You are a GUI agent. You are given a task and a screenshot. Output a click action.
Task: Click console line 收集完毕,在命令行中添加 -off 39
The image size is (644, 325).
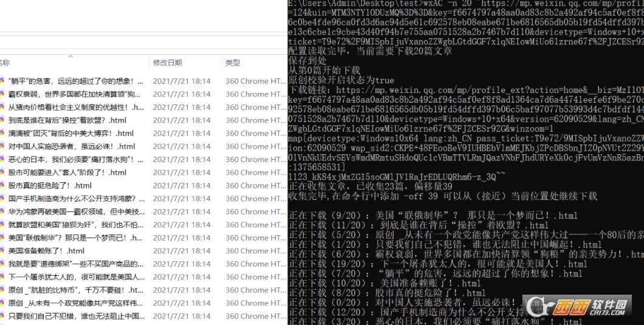(443, 196)
